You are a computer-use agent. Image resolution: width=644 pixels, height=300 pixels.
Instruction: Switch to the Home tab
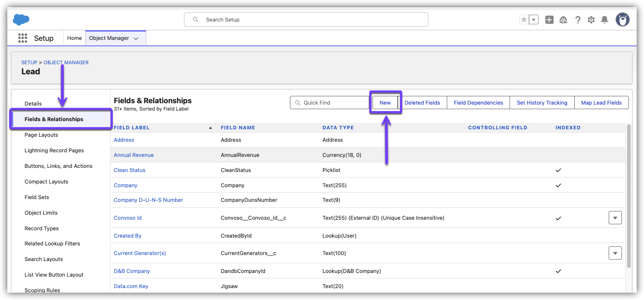point(74,38)
